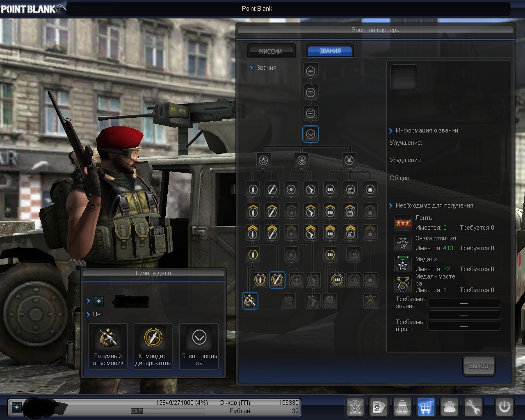Select the ЗВАНИЯ tab
Screen dimensions: 525x420
coord(330,51)
